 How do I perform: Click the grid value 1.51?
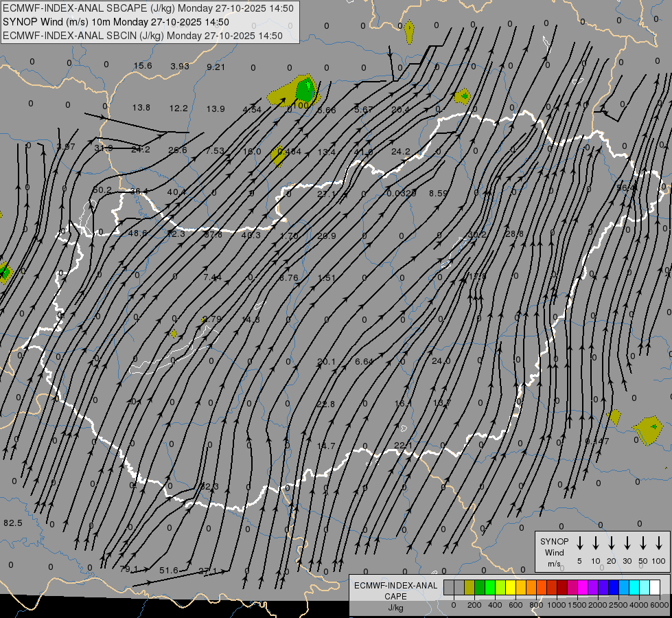point(327,278)
